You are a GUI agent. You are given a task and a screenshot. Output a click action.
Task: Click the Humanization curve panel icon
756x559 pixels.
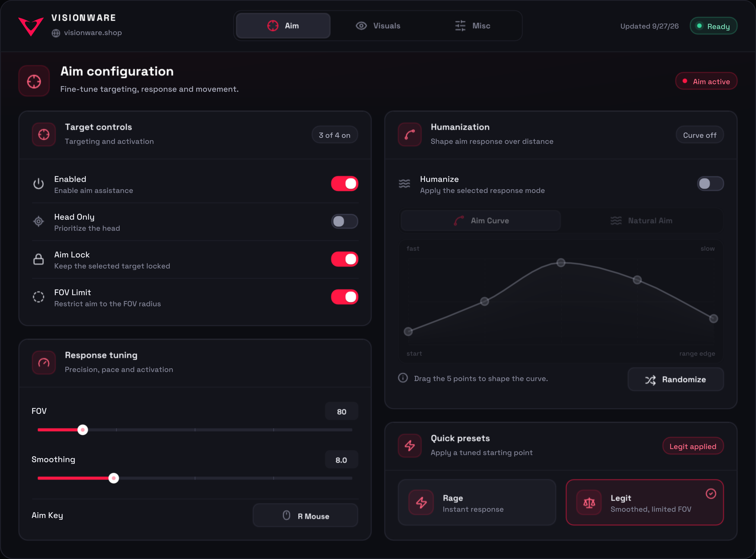410,134
